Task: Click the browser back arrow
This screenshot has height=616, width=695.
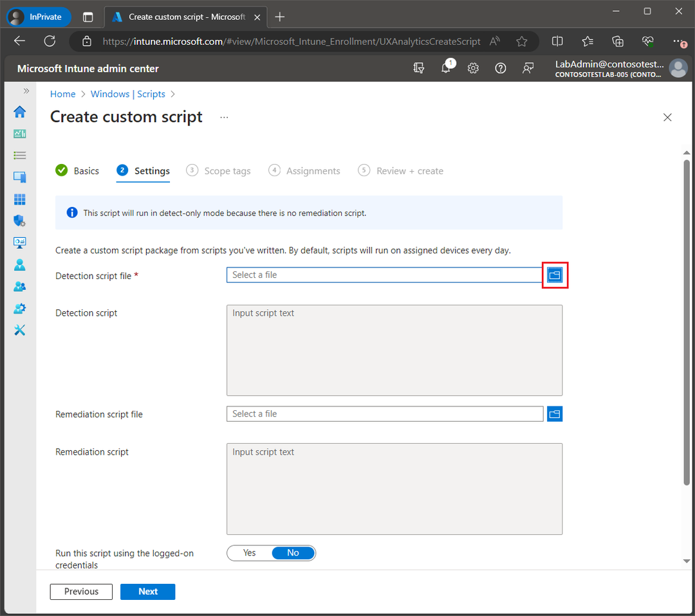Action: [x=19, y=41]
